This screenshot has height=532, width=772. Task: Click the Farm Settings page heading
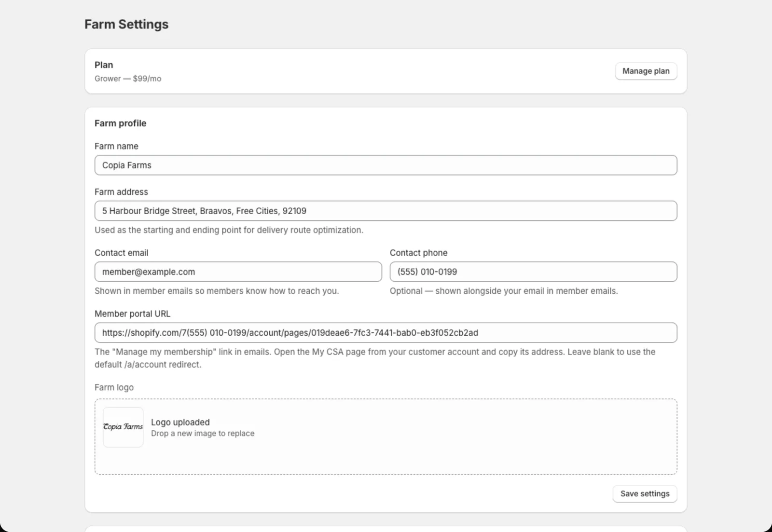coord(126,24)
